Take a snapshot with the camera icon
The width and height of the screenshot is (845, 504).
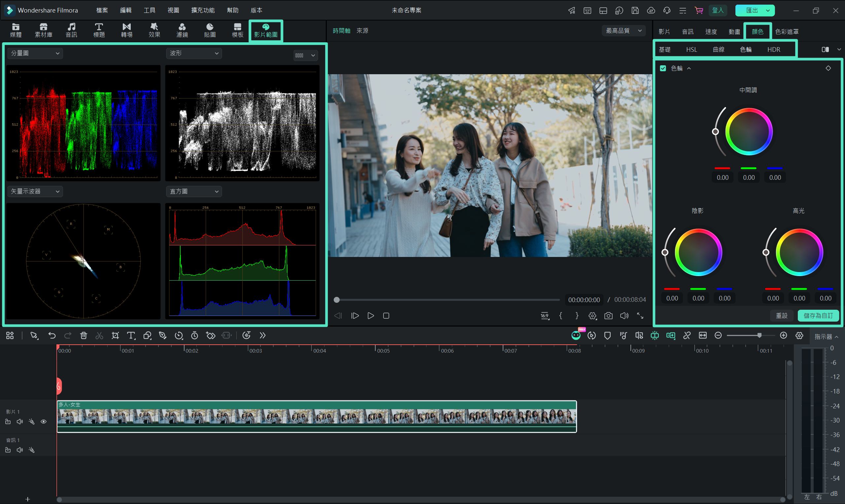tap(608, 316)
